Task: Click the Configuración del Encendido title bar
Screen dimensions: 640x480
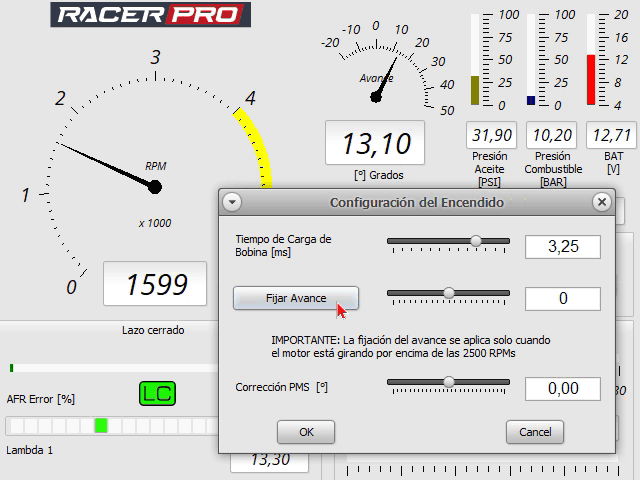Action: tap(417, 202)
